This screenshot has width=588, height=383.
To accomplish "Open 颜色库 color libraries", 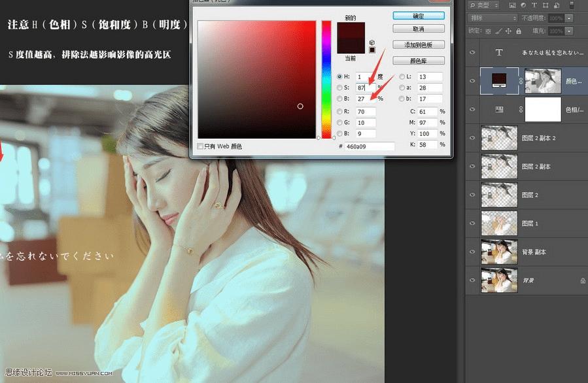I will (418, 59).
